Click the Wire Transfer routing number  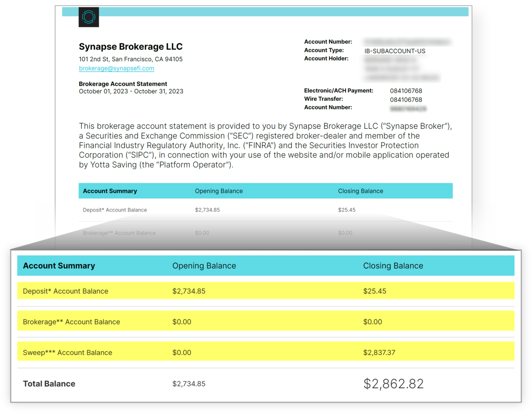tap(406, 100)
